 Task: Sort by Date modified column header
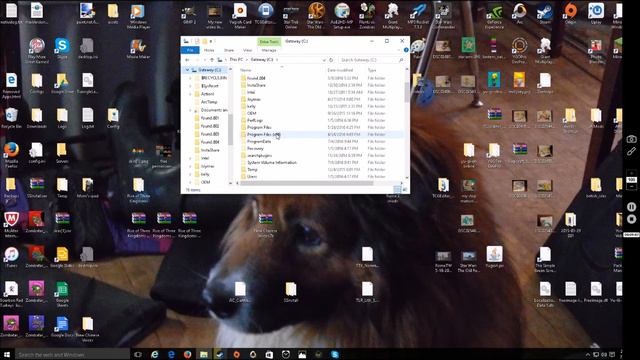(340, 70)
